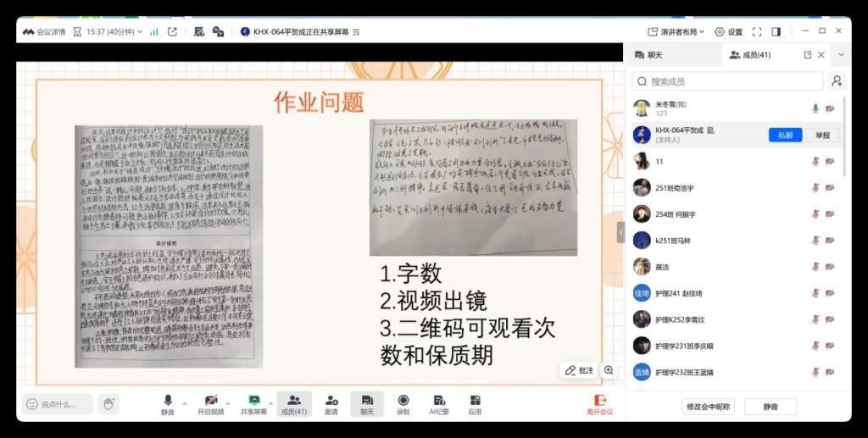This screenshot has height=438, width=868.
Task: Click the add member icon beside search
Action: 837,81
